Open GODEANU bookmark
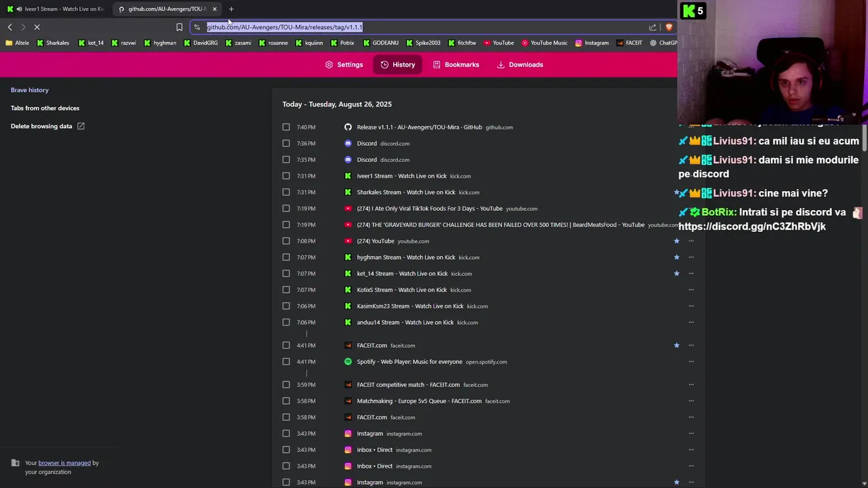 380,43
